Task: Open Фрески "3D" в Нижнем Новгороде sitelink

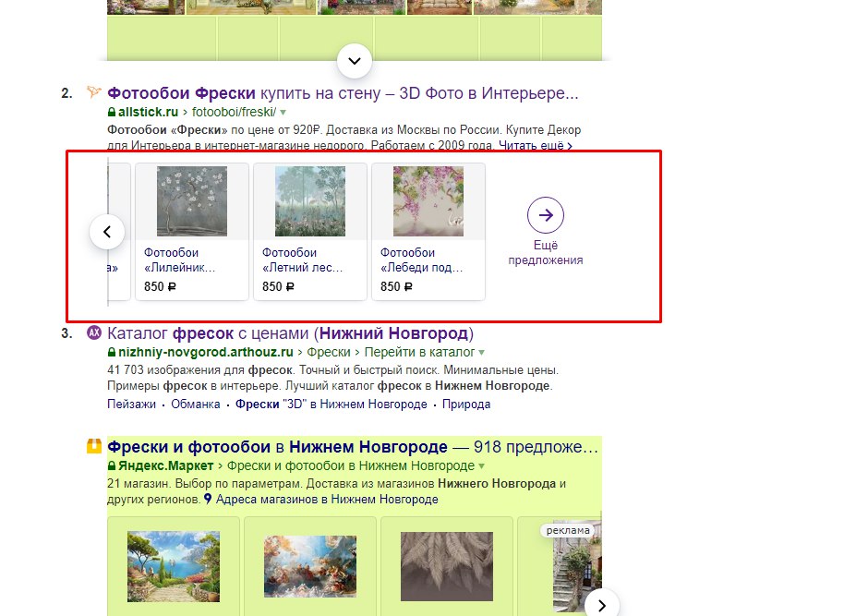Action: coord(331,404)
